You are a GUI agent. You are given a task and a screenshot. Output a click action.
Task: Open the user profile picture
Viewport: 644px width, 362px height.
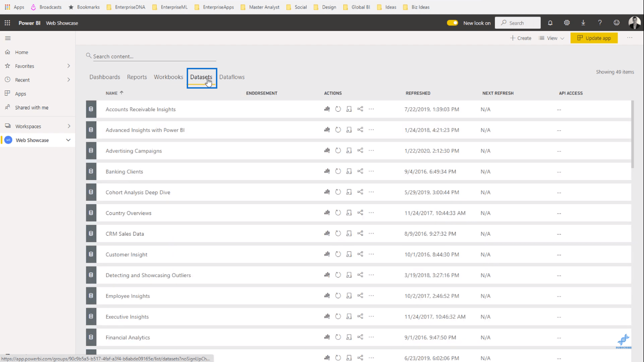634,23
